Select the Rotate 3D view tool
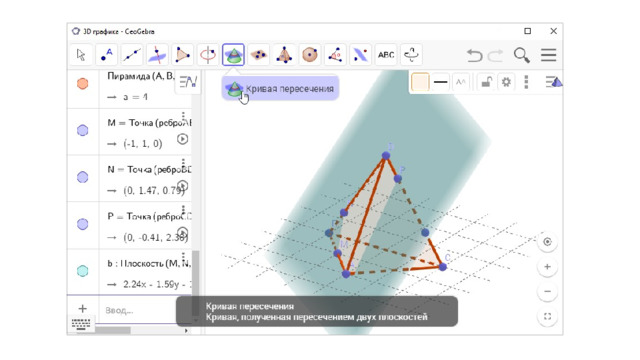 (x=411, y=55)
